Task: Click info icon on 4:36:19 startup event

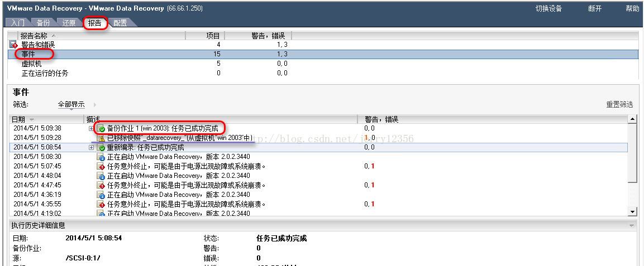Action: tap(101, 195)
